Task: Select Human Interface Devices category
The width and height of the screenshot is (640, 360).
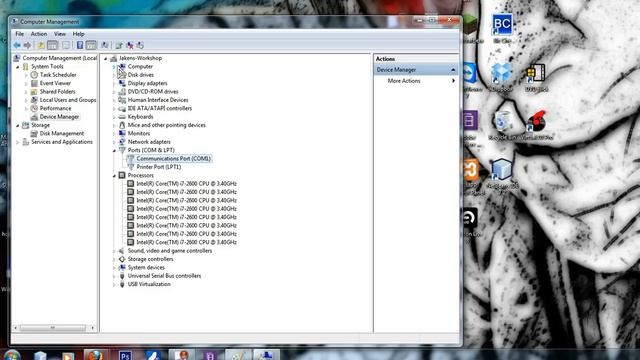Action: pos(158,100)
